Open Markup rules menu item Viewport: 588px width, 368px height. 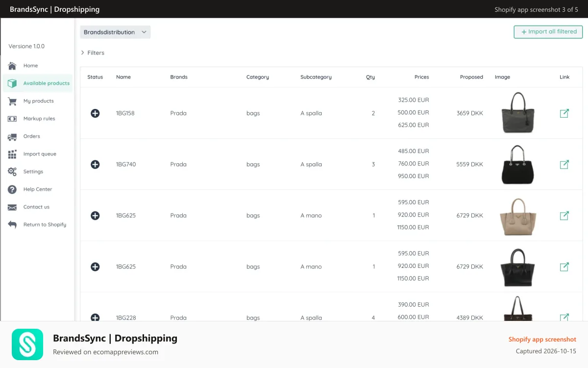39,119
